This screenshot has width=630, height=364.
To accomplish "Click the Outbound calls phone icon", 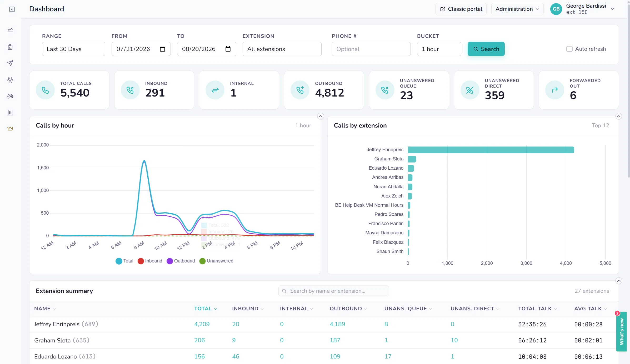I will pyautogui.click(x=300, y=90).
